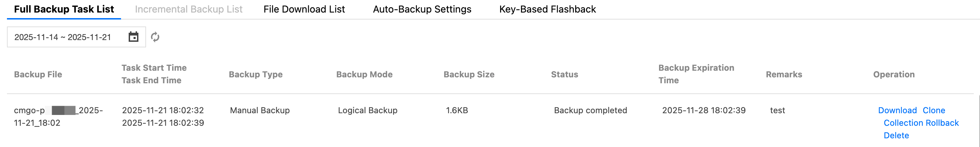The image size is (980, 147).
Task: Click the Backup Size column header
Action: pyautogui.click(x=469, y=74)
